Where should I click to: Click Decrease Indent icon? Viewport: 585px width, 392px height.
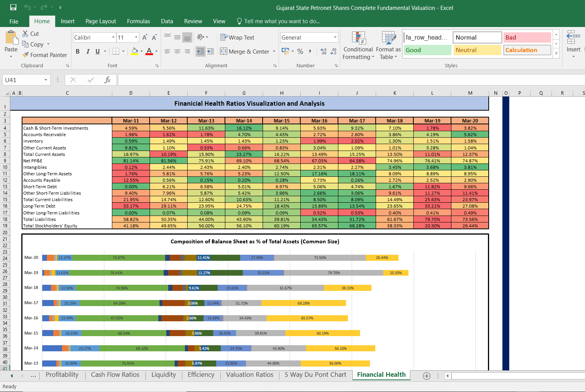coord(201,51)
